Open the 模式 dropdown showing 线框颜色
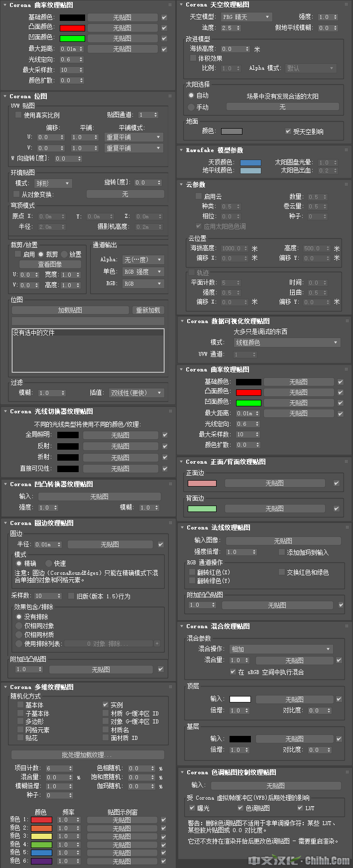The height and width of the screenshot is (868, 353). click(287, 343)
